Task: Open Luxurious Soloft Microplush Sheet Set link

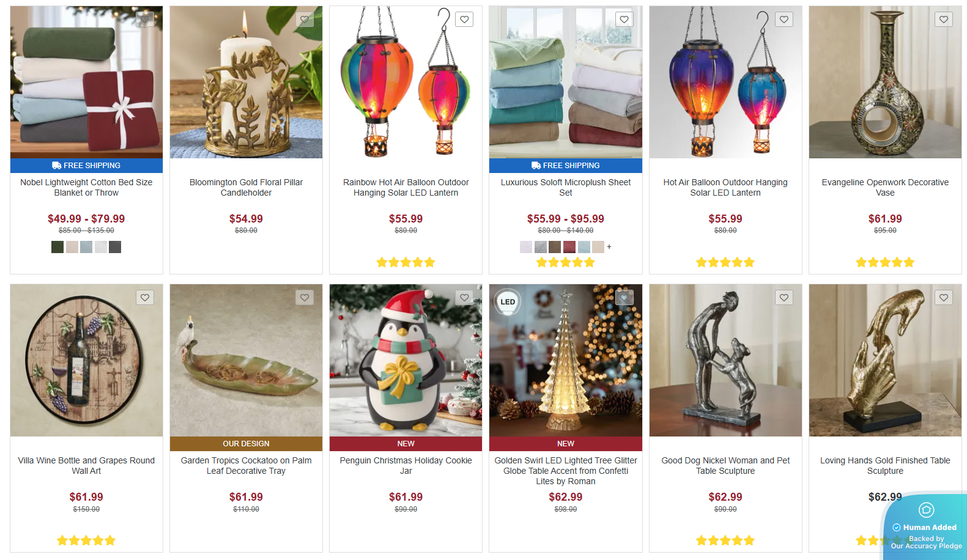Action: (x=566, y=188)
